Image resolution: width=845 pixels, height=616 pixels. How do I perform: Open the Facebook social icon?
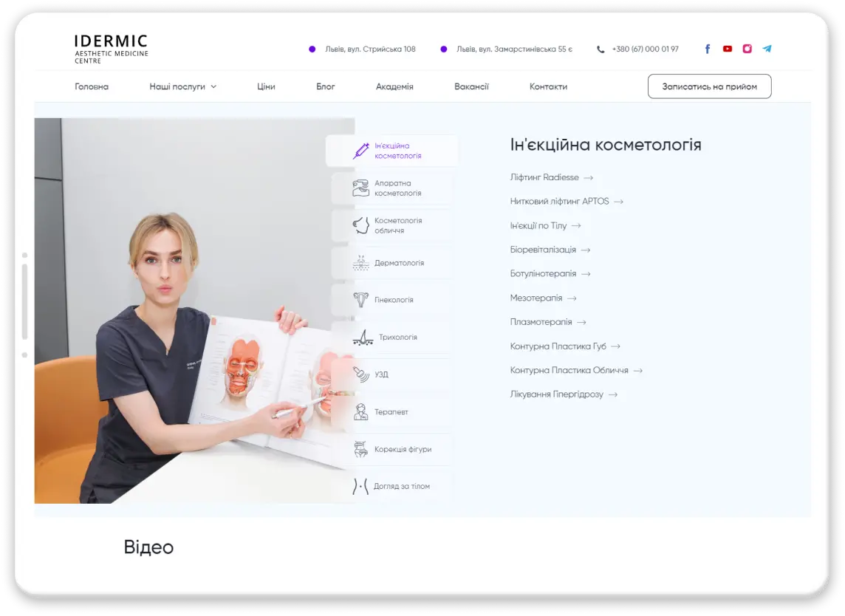(x=707, y=49)
